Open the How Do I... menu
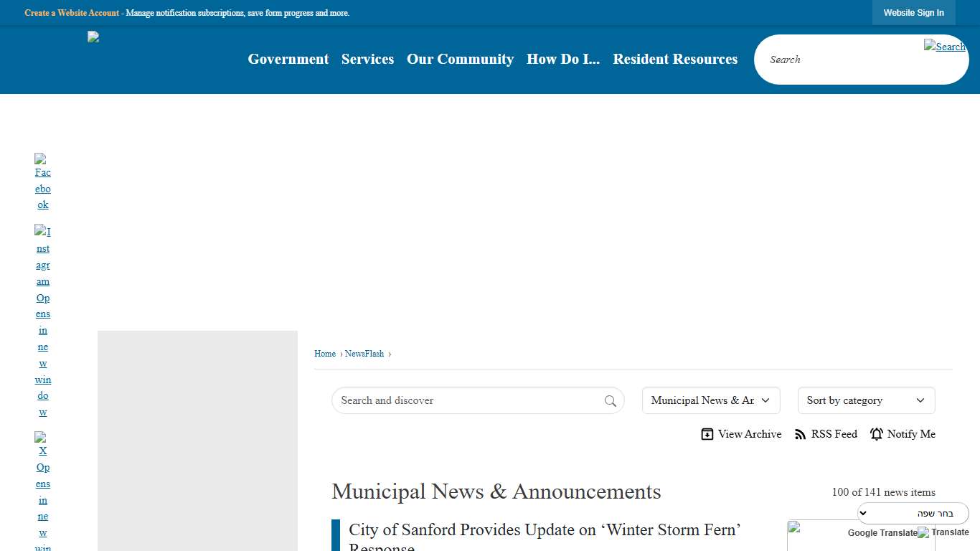This screenshot has height=551, width=980. [563, 60]
